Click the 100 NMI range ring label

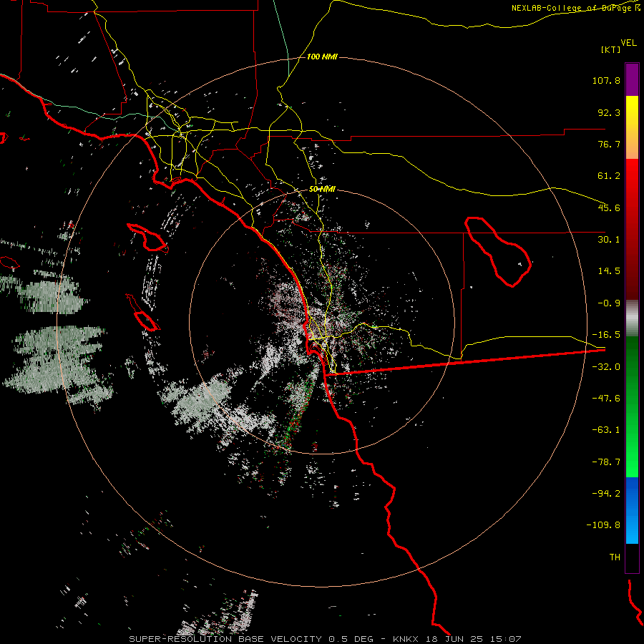322,57
